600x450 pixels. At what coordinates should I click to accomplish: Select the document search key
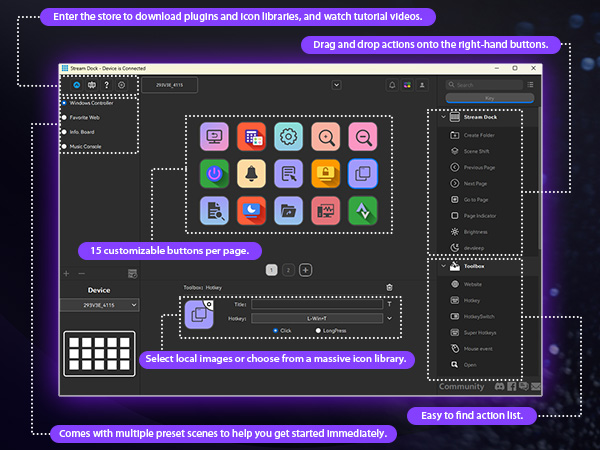pyautogui.click(x=214, y=210)
